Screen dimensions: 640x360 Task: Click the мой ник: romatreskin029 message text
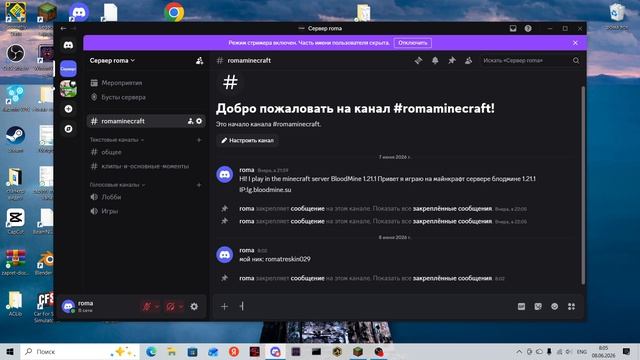click(x=275, y=259)
